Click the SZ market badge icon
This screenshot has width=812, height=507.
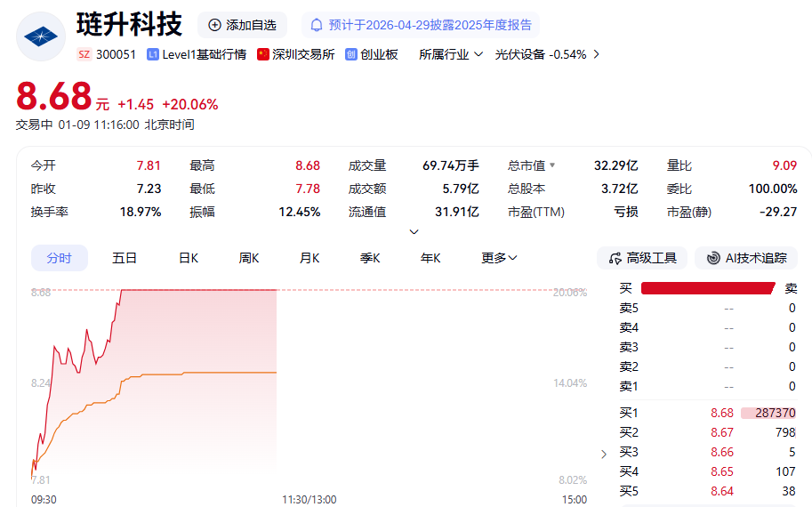click(84, 54)
